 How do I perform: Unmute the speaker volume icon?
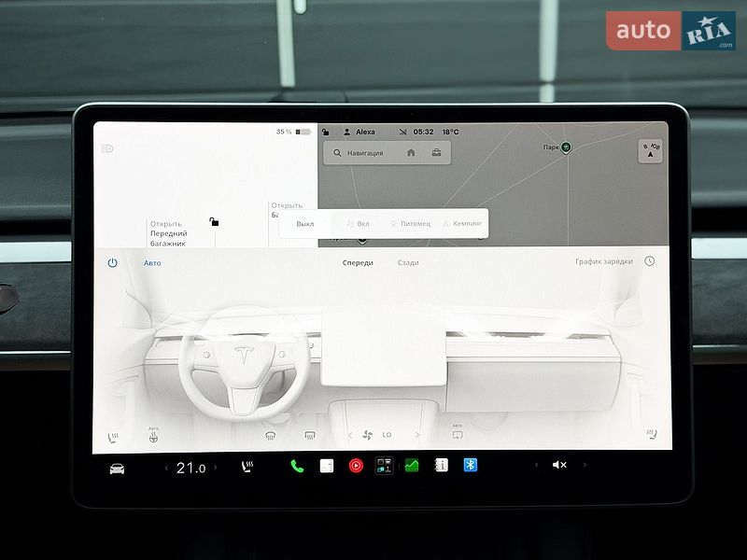[559, 464]
